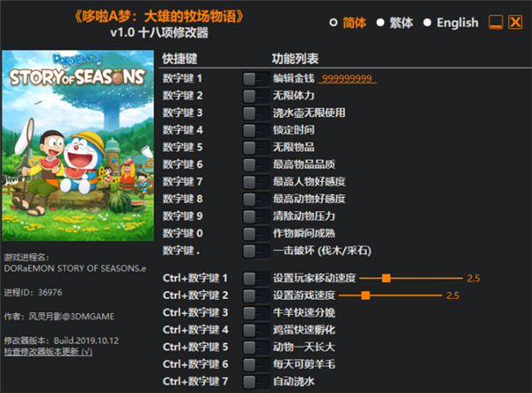Click the Doraemon Story of Seasons cover image
532x393 pixels.
(78, 145)
